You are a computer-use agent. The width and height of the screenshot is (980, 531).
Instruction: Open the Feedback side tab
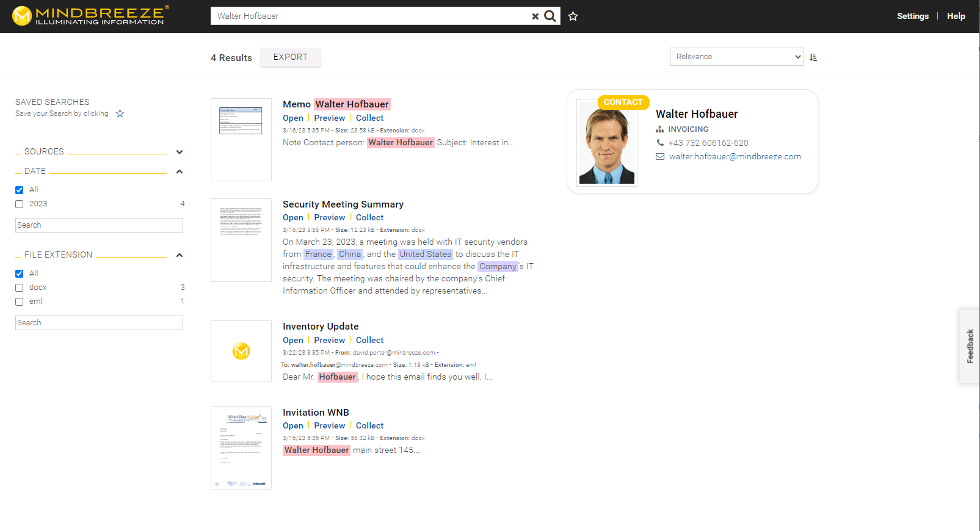970,346
